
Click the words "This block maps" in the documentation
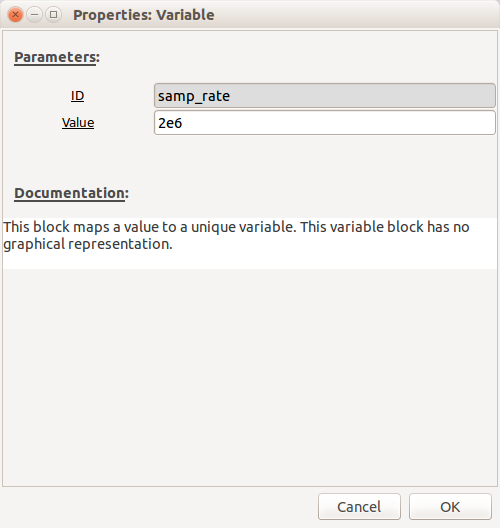pos(57,227)
